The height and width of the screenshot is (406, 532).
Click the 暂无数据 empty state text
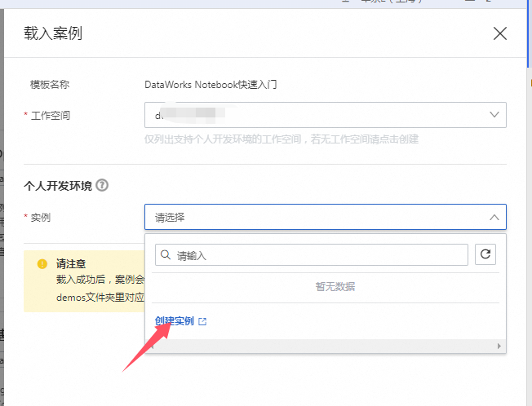(x=335, y=287)
